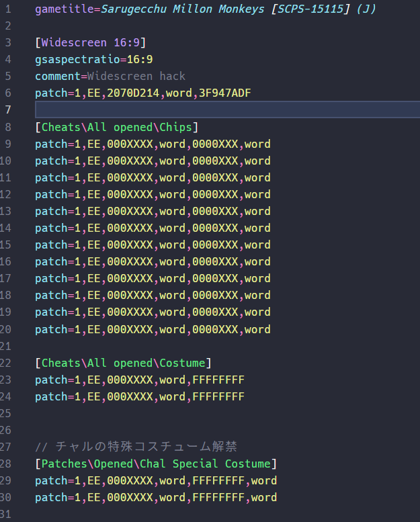Click the patch line on line 20
This screenshot has height=522, width=420.
(x=153, y=330)
